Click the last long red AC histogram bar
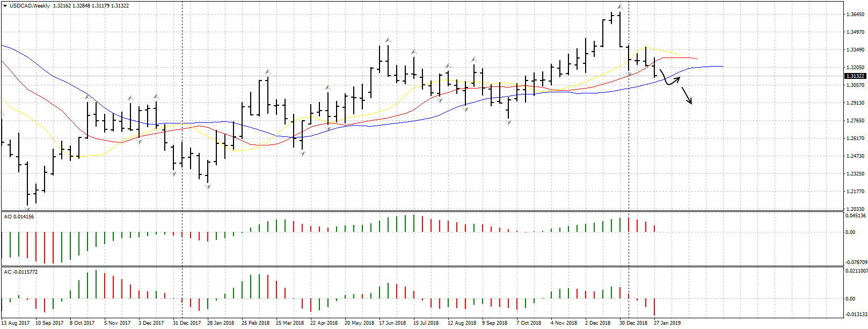The image size is (868, 329). 655,307
